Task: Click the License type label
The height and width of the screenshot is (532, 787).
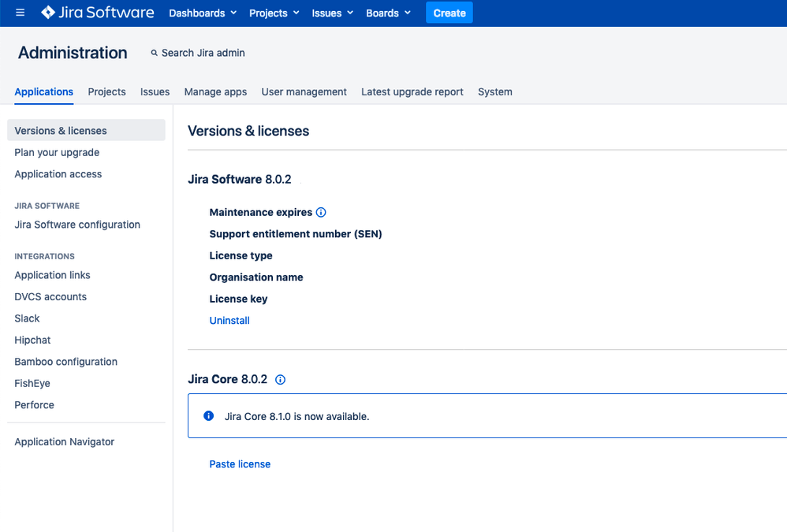Action: point(241,255)
